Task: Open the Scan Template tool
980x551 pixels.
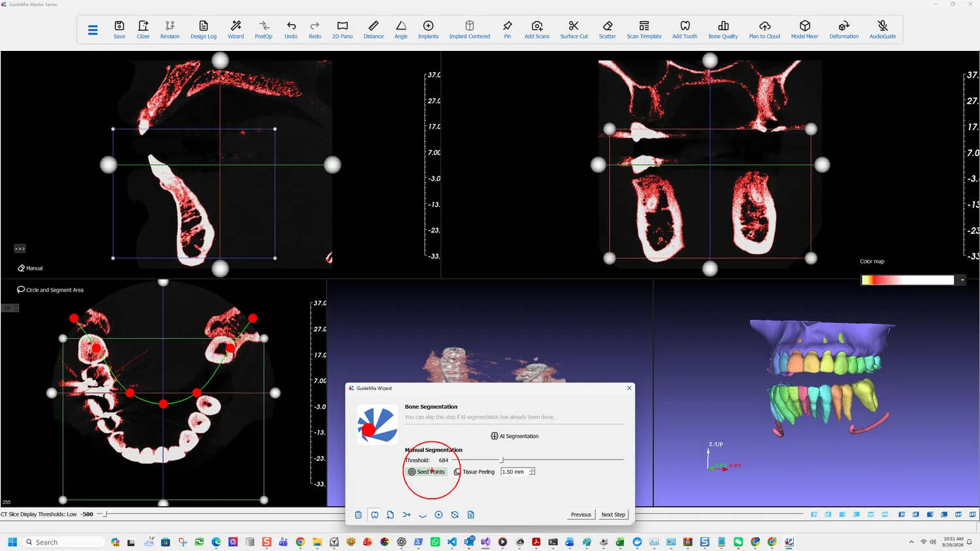Action: click(x=644, y=29)
